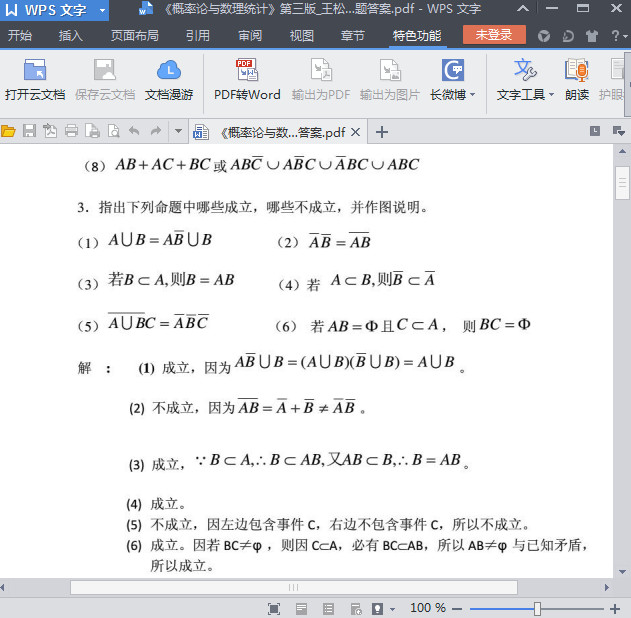Click the skin shirt icon in title area
This screenshot has height=618, width=631.
pos(592,36)
